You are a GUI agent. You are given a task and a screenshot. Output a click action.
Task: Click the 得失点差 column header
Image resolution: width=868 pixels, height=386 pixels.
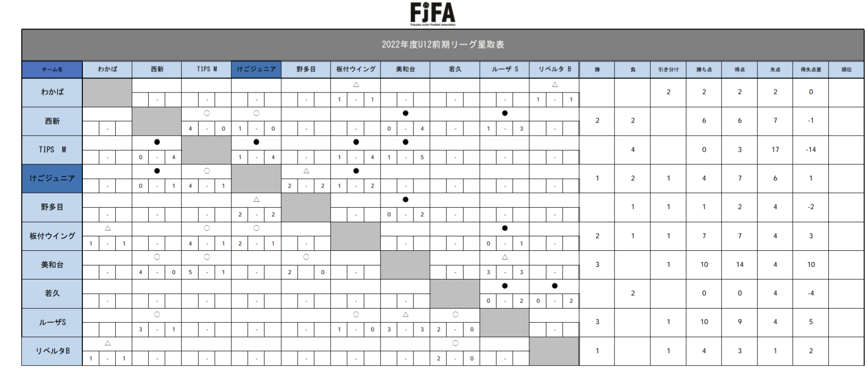click(x=811, y=70)
